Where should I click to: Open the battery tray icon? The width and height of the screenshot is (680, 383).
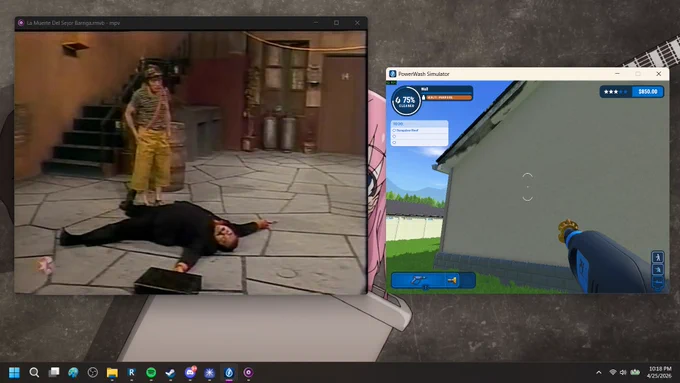pyautogui.click(x=635, y=372)
